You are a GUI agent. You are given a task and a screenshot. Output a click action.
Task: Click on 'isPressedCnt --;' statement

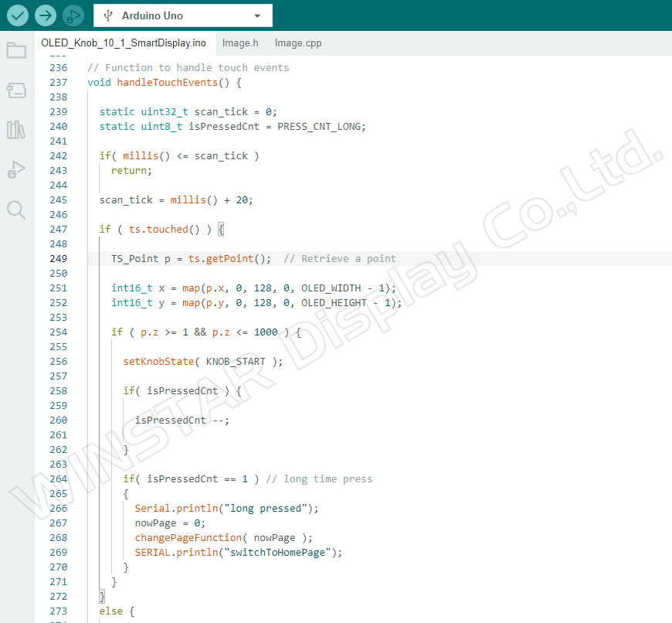click(182, 420)
